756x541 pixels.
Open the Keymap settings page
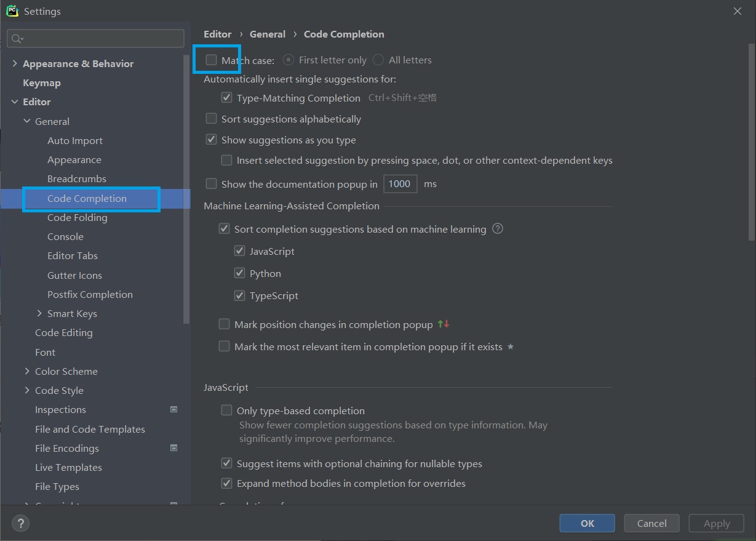(42, 82)
